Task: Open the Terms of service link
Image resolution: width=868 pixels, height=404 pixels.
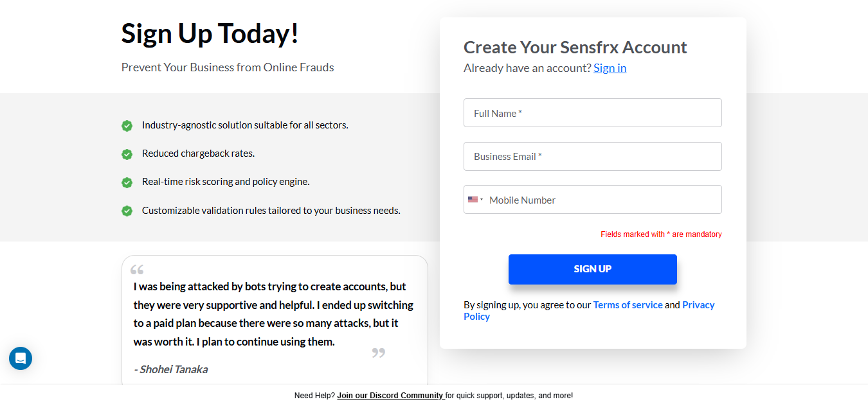Action: click(x=628, y=305)
